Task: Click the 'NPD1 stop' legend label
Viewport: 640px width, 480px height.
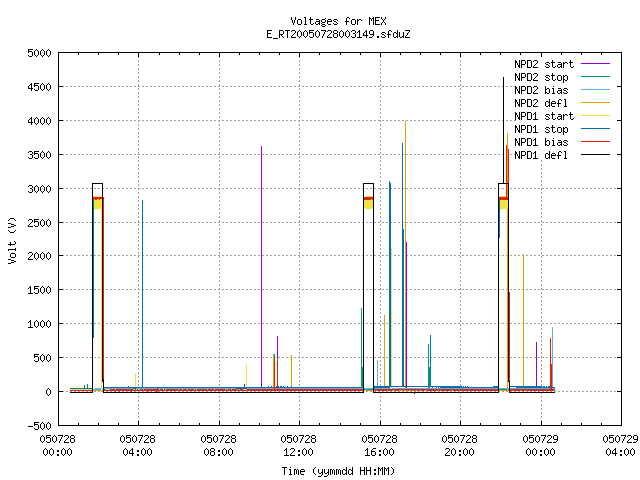Action: [x=541, y=129]
